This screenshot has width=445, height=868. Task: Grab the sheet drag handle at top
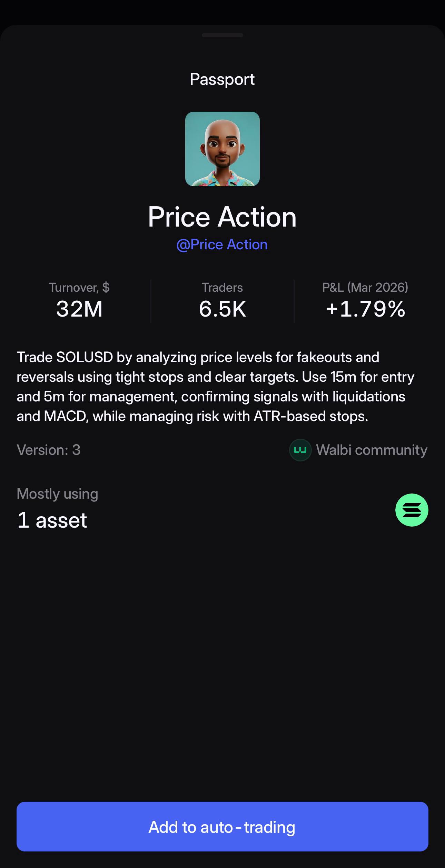[222, 35]
